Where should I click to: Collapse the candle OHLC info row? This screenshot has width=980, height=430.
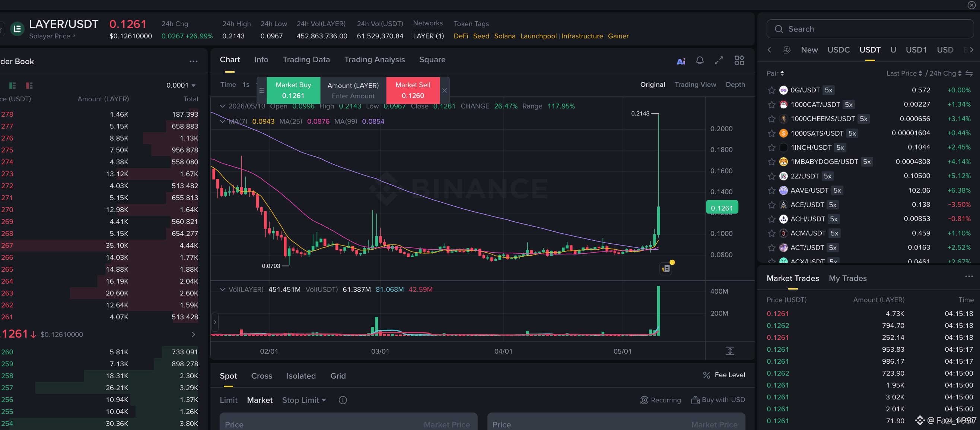tap(223, 106)
